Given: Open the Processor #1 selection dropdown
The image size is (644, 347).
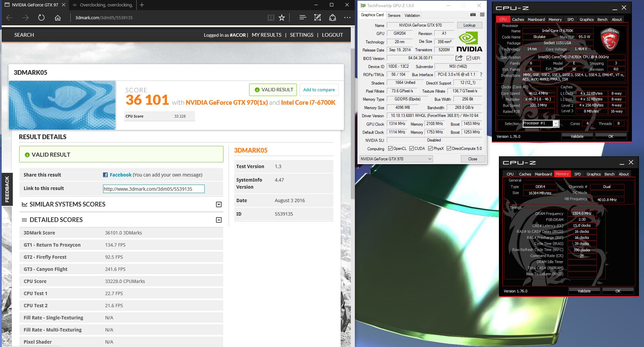Looking at the screenshot, I should tap(541, 123).
